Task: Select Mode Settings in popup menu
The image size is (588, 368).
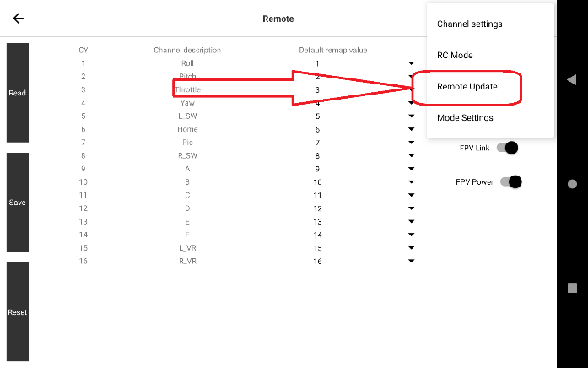Action: pos(465,118)
